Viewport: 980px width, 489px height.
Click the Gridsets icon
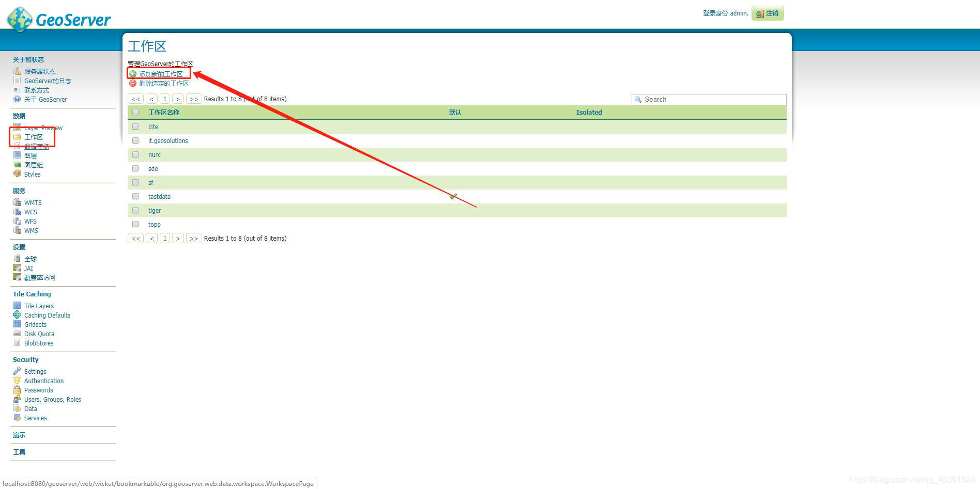pos(17,324)
